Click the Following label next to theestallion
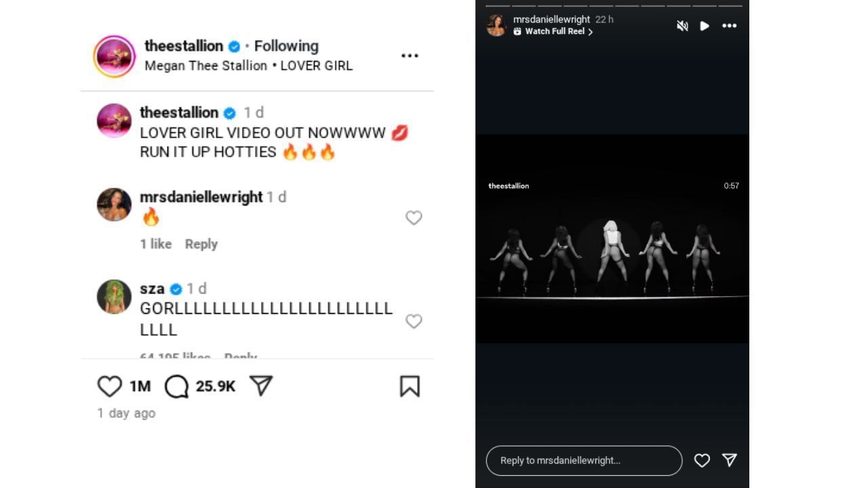The height and width of the screenshot is (488, 868). click(286, 46)
